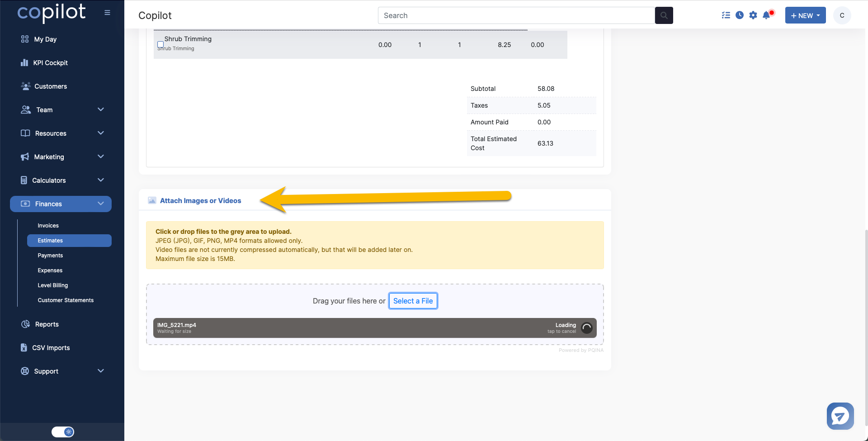The image size is (868, 441).
Task: Collapse the Finances menu chevron
Action: pyautogui.click(x=101, y=204)
